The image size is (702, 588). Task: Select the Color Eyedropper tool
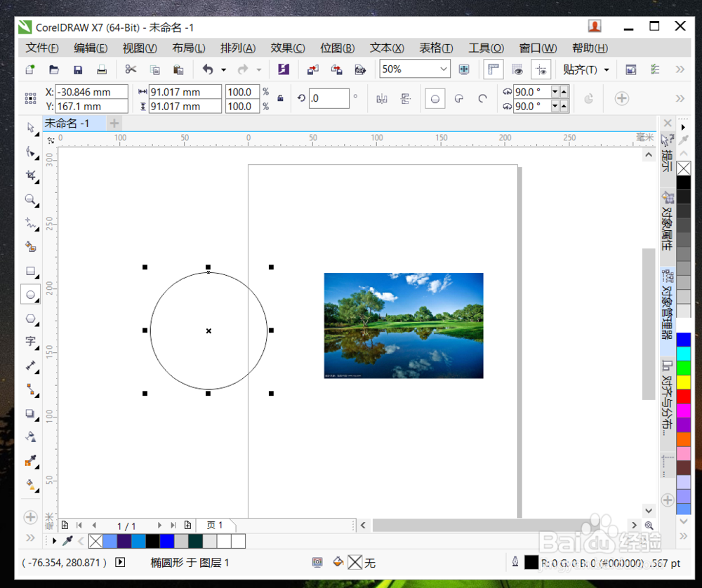point(30,461)
